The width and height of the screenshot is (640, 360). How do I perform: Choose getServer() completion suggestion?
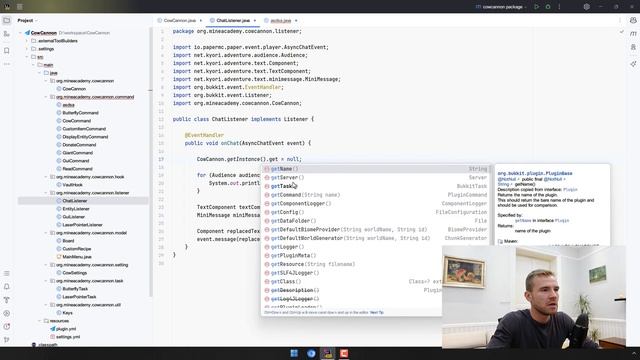point(376,178)
